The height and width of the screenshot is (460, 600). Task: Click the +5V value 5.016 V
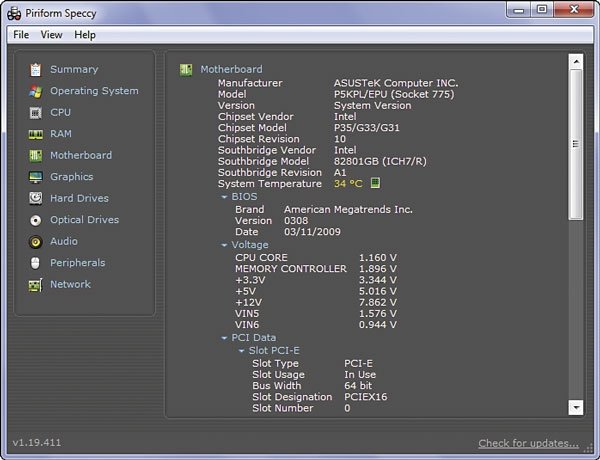coord(378,291)
